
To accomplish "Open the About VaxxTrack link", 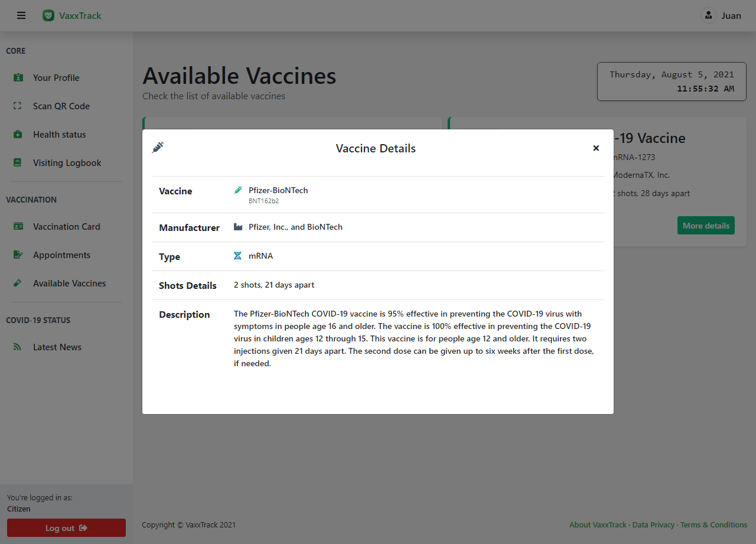I will pyautogui.click(x=598, y=525).
